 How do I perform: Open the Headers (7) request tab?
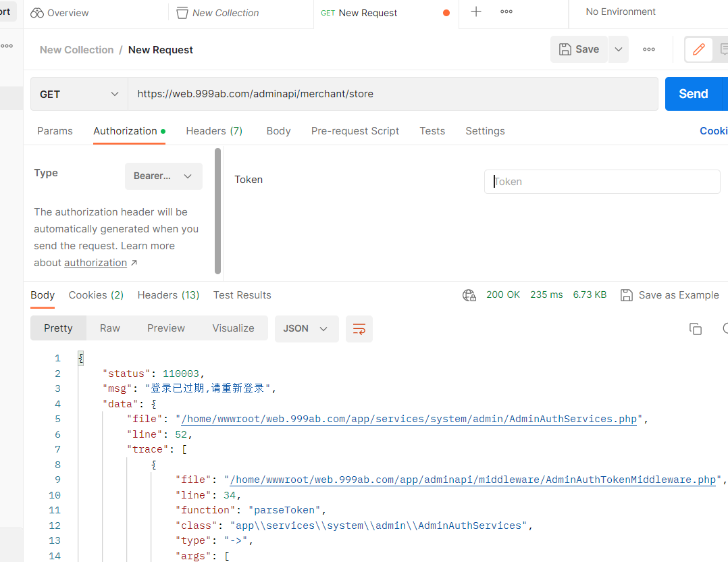click(x=214, y=131)
